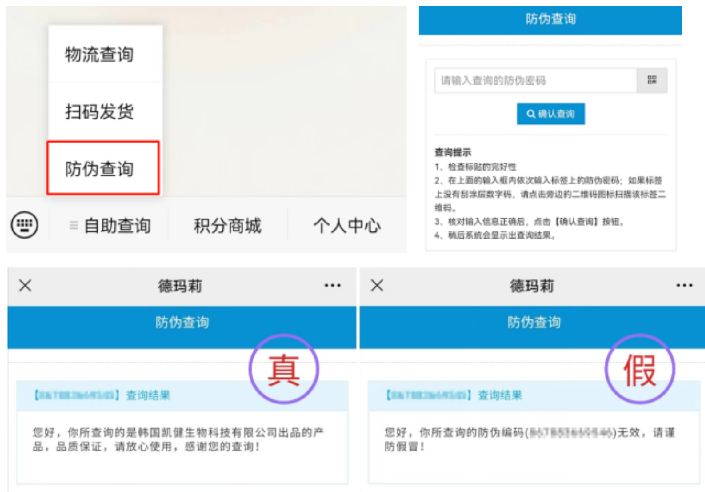Expand the 自助查询 bottom menu
The image size is (705, 492).
(110, 226)
